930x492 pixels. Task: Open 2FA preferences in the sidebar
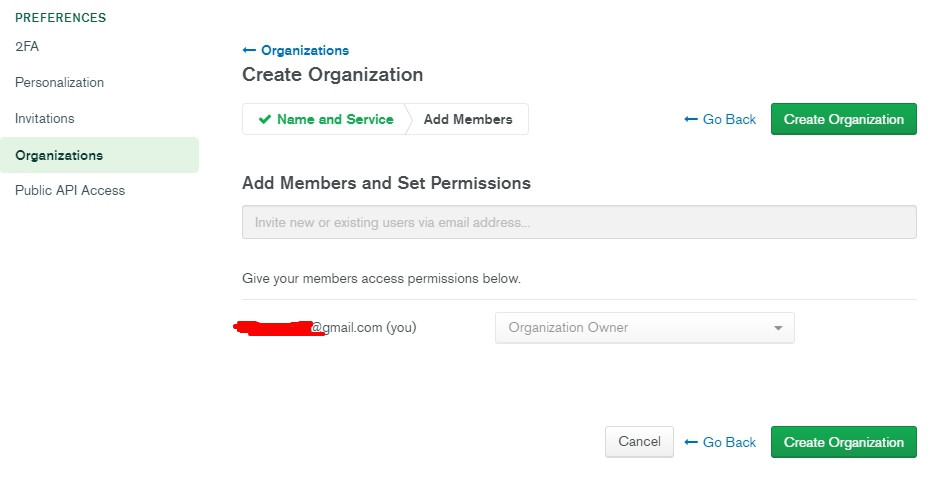point(27,46)
